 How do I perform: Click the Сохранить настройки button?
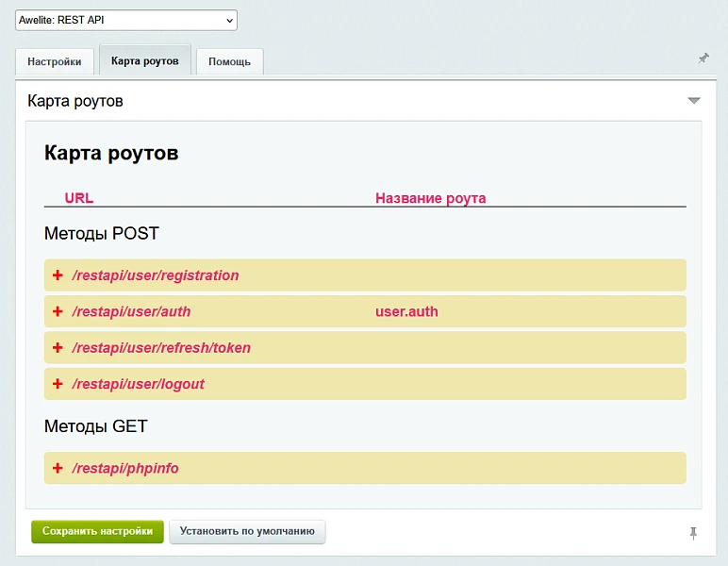97,531
